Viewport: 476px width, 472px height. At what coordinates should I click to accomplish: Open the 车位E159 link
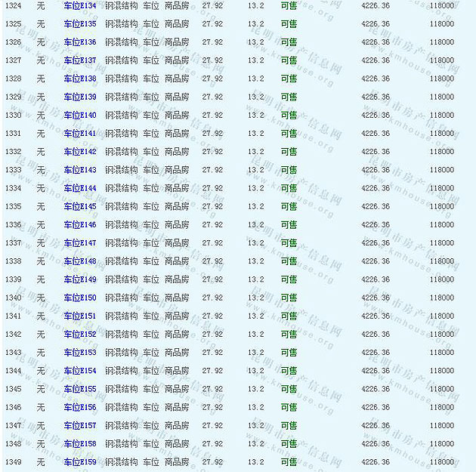click(x=79, y=462)
